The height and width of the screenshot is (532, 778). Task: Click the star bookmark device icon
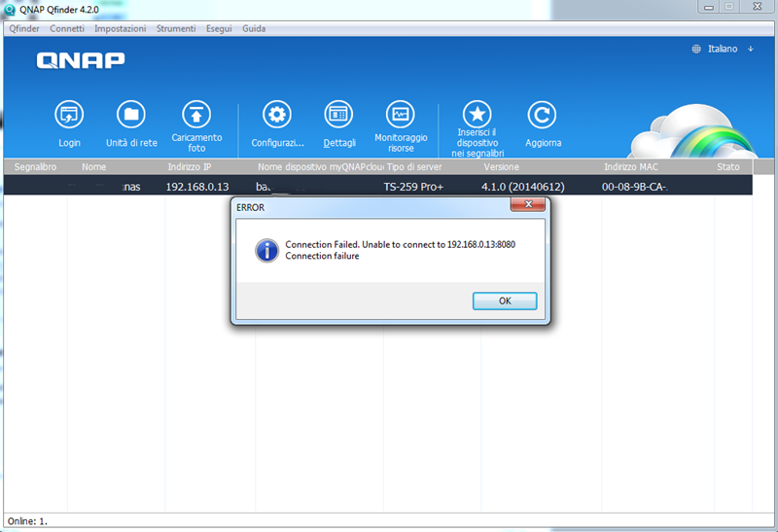point(477,114)
